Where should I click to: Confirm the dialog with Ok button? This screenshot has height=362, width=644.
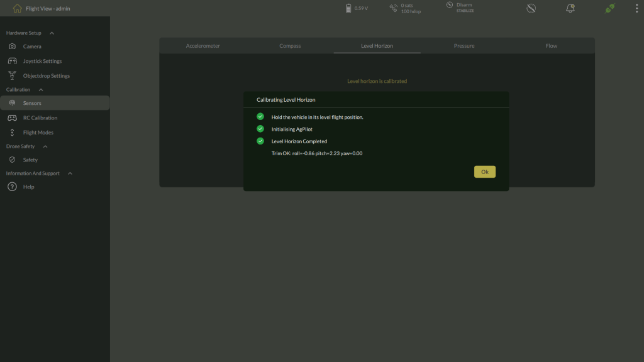click(485, 172)
